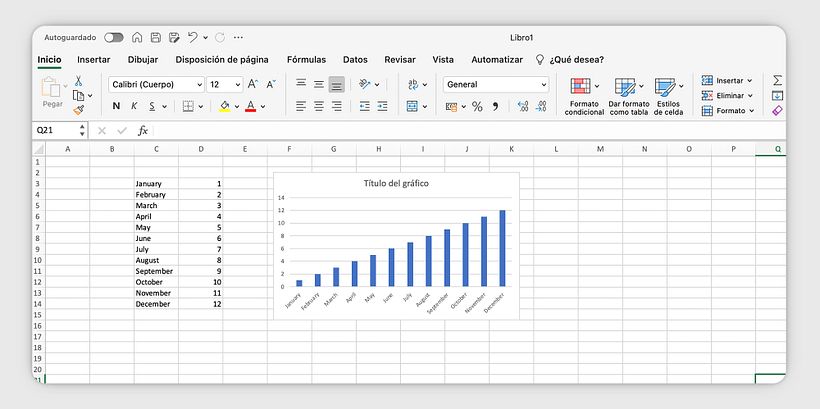Click the Clear eraser icon
The width and height of the screenshot is (820, 409).
[777, 110]
